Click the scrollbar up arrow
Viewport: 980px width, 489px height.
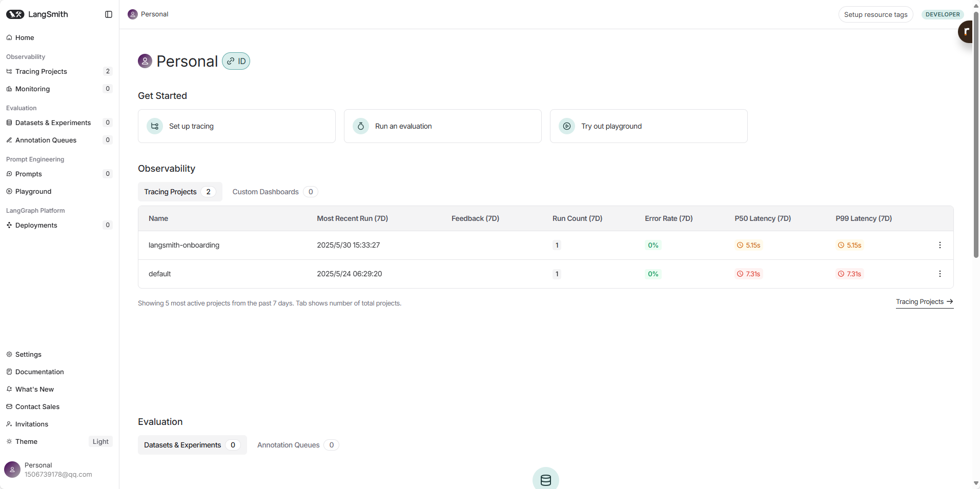[976, 5]
